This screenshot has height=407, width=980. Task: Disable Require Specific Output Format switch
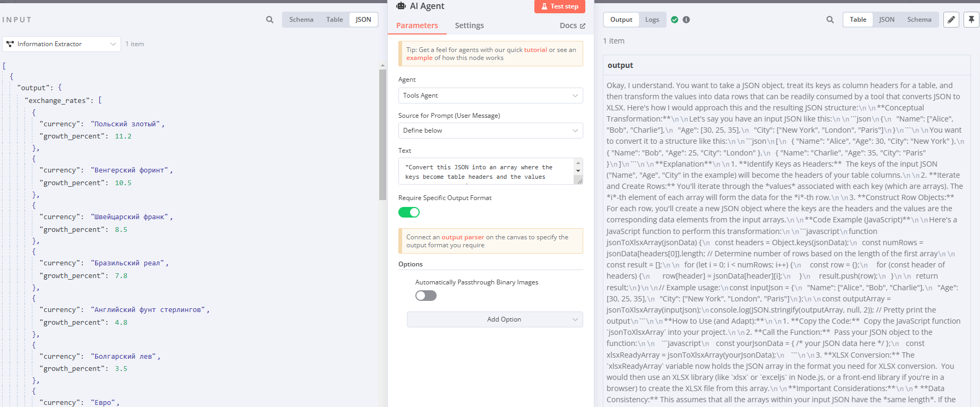(x=409, y=212)
